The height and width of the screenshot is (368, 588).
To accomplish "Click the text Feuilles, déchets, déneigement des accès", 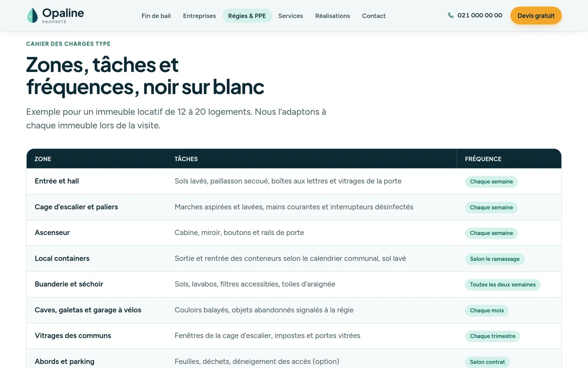I will point(257,361).
